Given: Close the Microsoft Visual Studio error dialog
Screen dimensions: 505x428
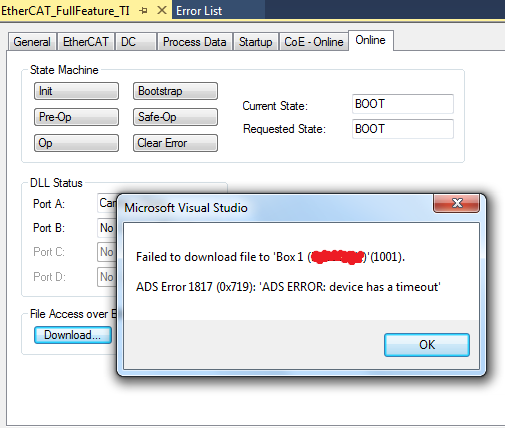Looking at the screenshot, I should (x=456, y=203).
